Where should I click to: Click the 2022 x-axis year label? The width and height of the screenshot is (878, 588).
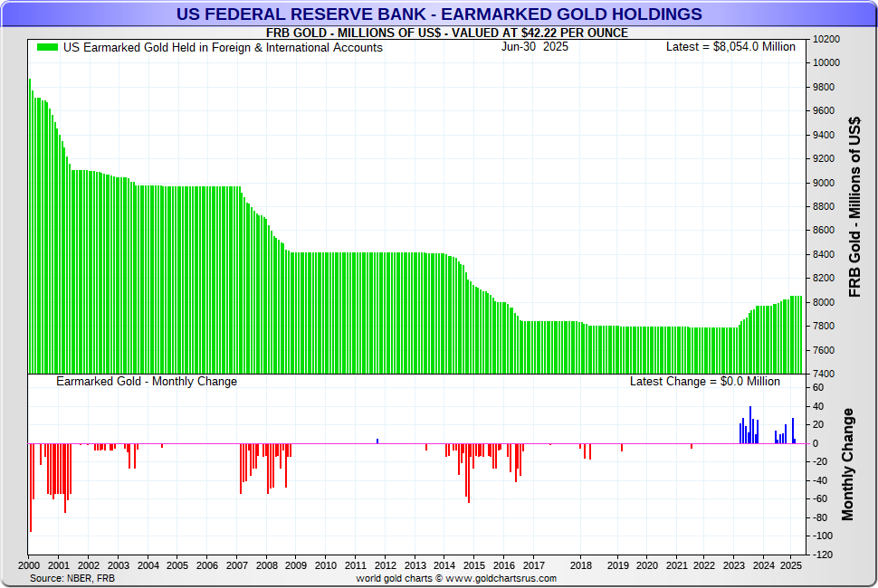point(704,565)
